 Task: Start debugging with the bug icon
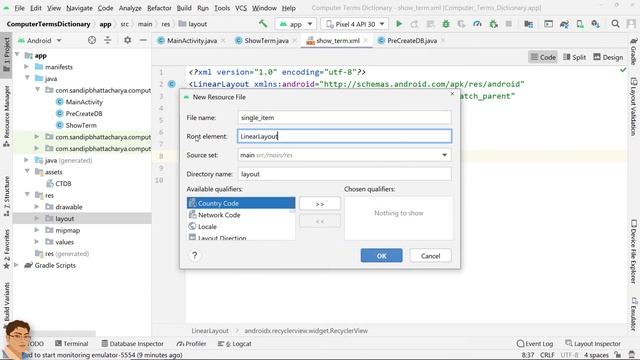coord(446,24)
